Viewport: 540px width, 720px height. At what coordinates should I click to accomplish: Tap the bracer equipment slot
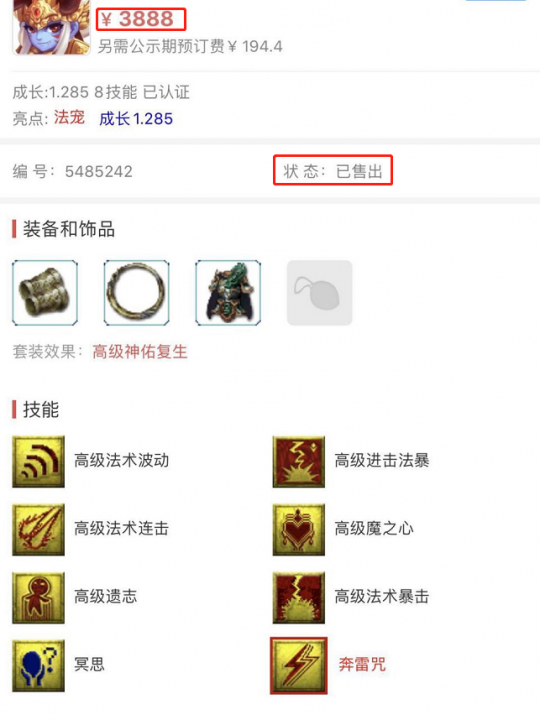coord(45,293)
